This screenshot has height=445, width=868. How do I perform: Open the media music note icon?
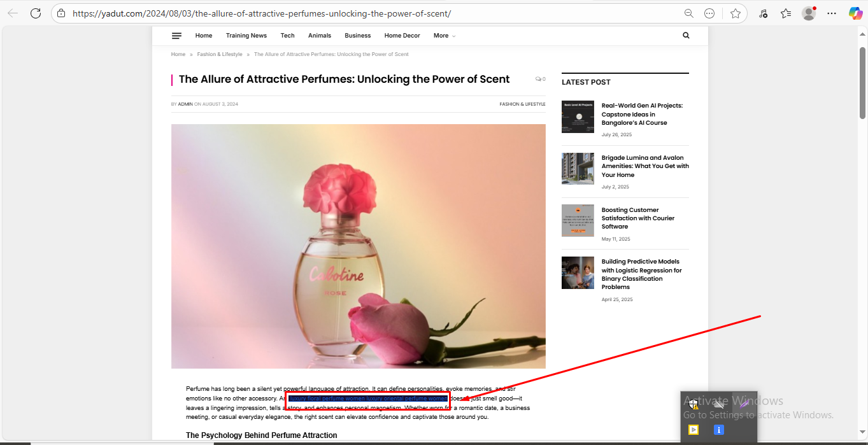click(x=763, y=13)
